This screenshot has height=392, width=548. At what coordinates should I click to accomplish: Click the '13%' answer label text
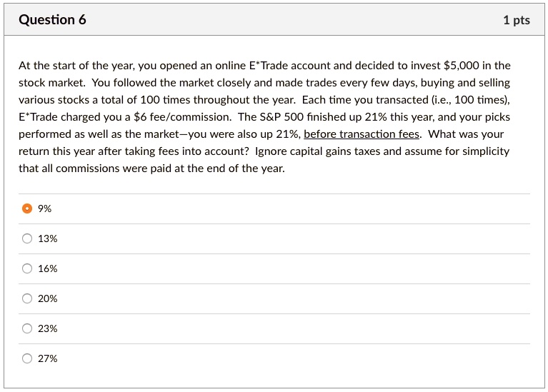pyautogui.click(x=48, y=238)
